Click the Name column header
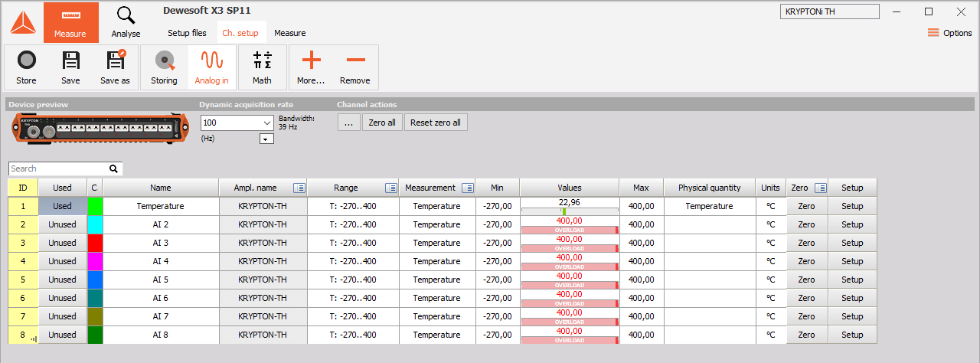 point(161,188)
